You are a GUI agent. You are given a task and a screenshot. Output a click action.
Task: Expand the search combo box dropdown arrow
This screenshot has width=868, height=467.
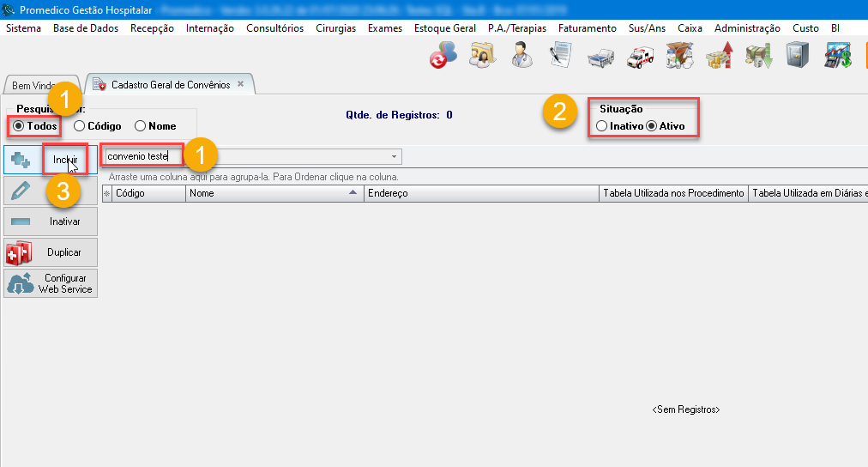click(394, 157)
